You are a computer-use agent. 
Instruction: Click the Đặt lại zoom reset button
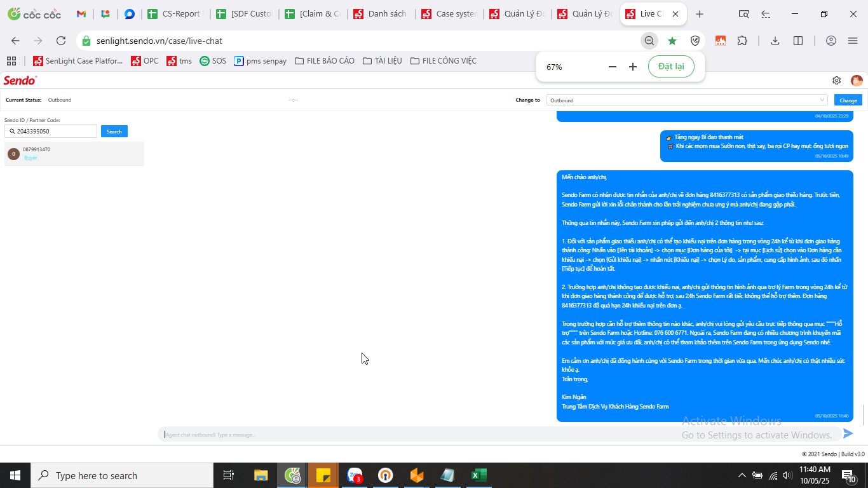click(671, 67)
